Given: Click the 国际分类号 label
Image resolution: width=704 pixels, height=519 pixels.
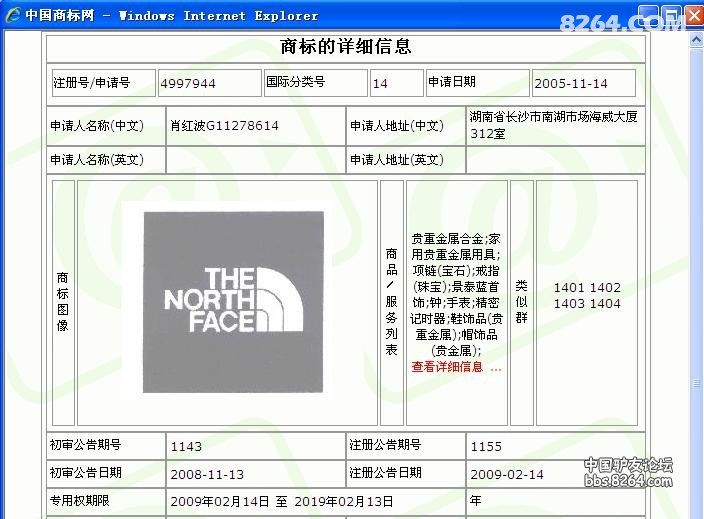Looking at the screenshot, I should [295, 82].
